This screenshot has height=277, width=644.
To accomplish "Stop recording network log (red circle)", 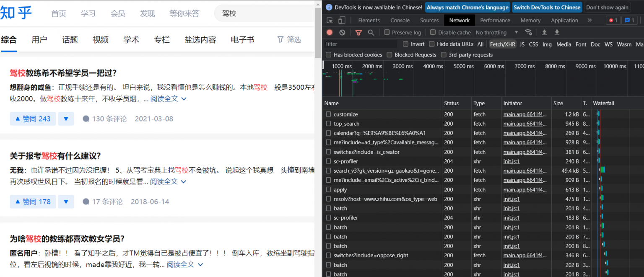I will (x=330, y=32).
